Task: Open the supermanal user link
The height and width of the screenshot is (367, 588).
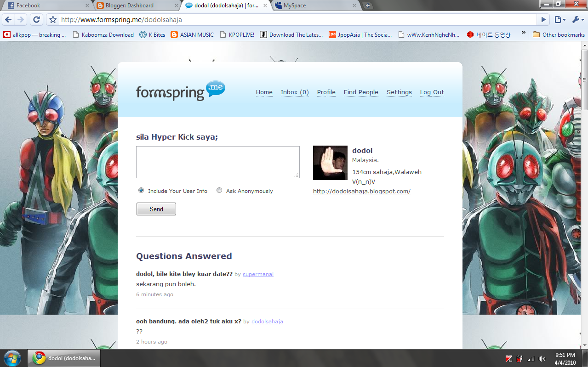Action: pos(258,274)
